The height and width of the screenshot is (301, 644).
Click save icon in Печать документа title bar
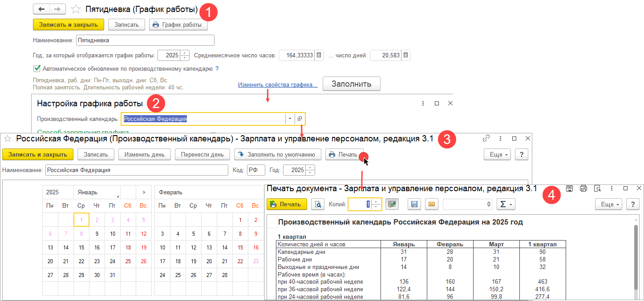[x=569, y=189]
